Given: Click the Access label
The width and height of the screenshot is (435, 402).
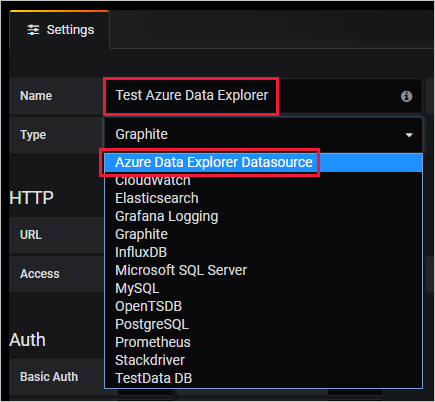Looking at the screenshot, I should [40, 274].
